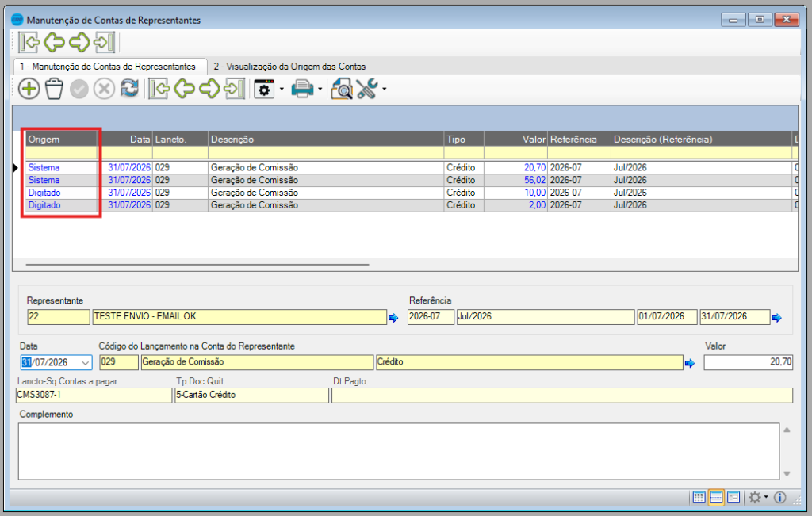Sort by the Origem column header
Screen dimensions: 812x516
click(x=62, y=140)
